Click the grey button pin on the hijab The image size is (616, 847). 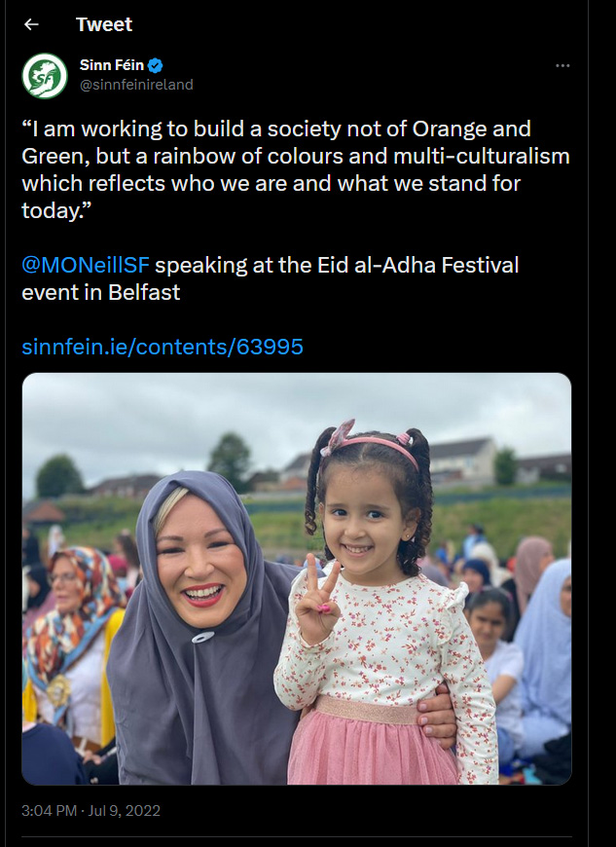tap(203, 638)
